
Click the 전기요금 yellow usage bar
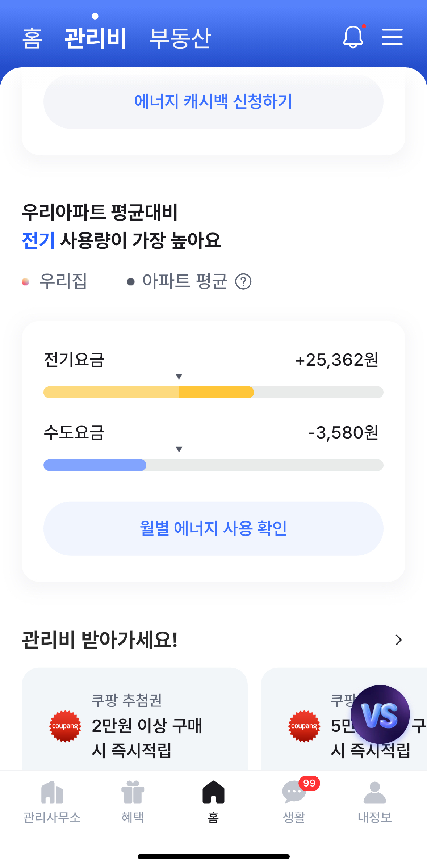point(148,392)
